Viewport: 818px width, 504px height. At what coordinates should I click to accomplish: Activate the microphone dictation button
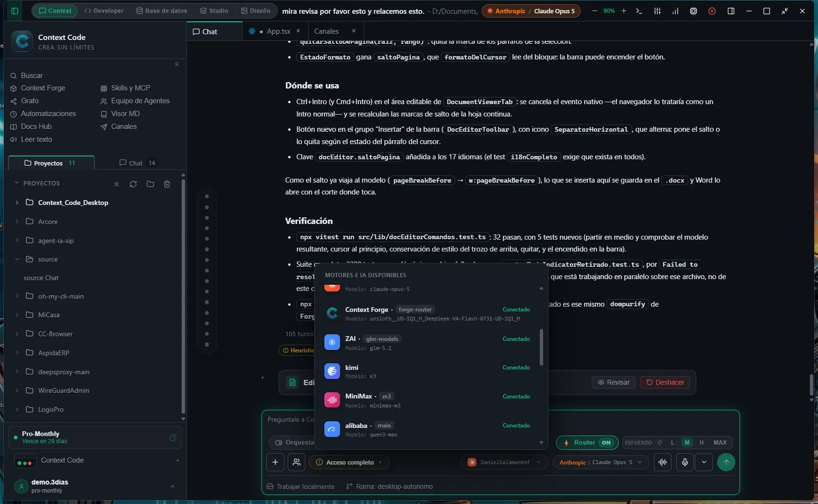pyautogui.click(x=685, y=462)
